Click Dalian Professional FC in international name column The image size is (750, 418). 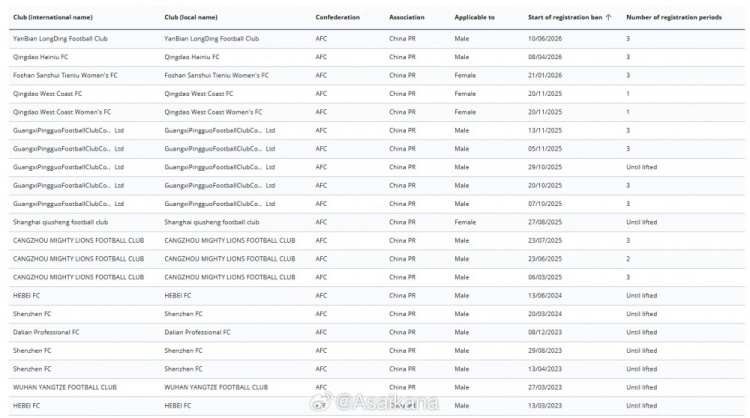pyautogui.click(x=46, y=332)
